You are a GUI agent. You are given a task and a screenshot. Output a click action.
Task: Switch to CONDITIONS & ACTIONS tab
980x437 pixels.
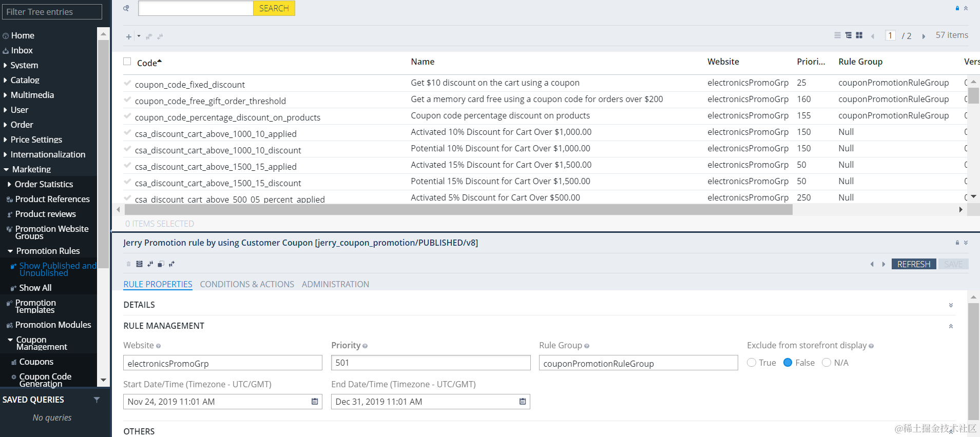coord(247,284)
